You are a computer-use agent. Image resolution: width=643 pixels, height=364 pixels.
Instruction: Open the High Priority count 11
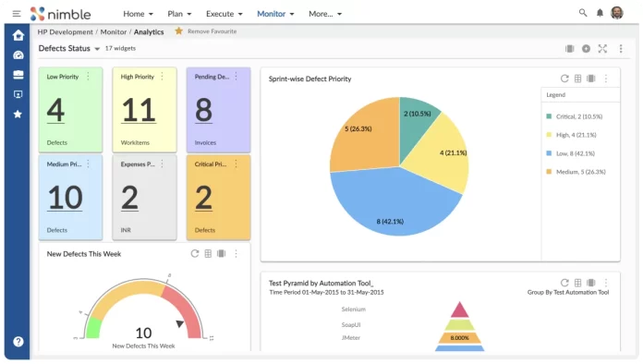pyautogui.click(x=139, y=110)
